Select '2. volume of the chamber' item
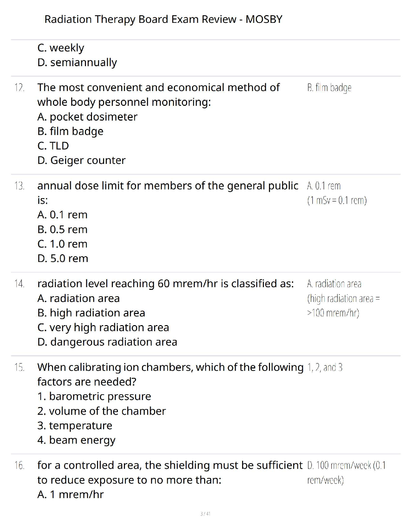The image size is (411, 532). coord(102,411)
